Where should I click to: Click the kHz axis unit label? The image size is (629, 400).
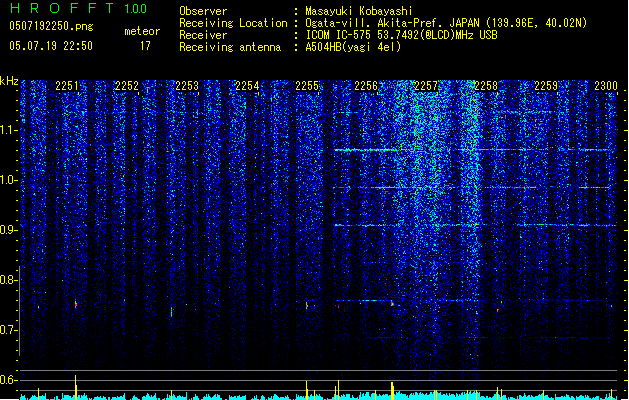coord(9,81)
